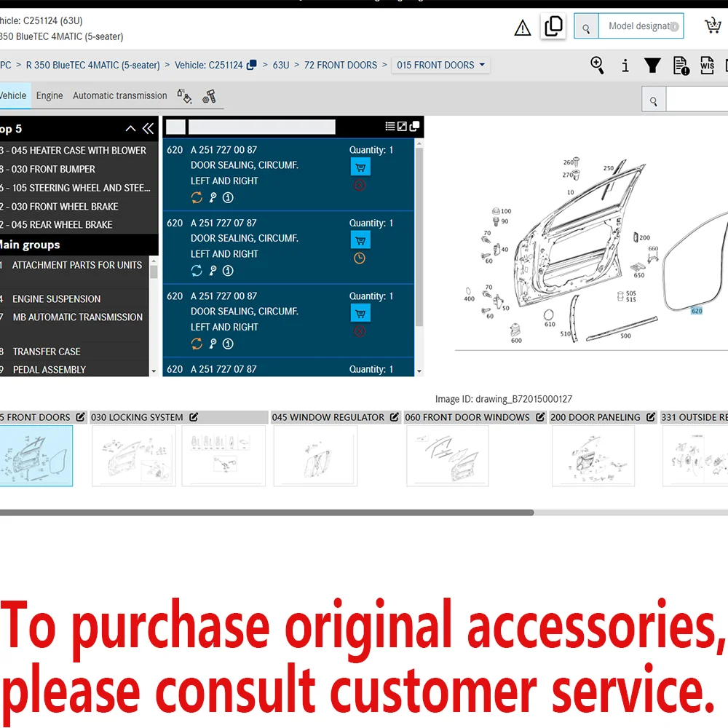Switch to the Engine tab
Image resolution: width=728 pixels, height=728 pixels.
[50, 95]
